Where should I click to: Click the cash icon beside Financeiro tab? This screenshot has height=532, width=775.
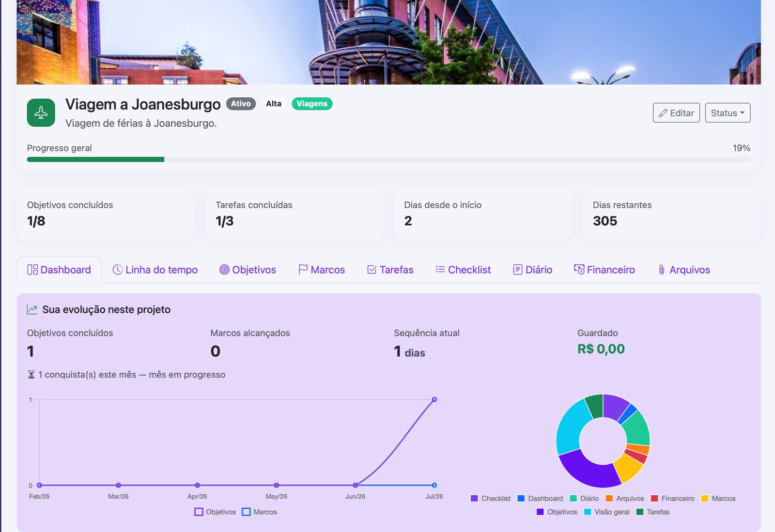(x=579, y=269)
